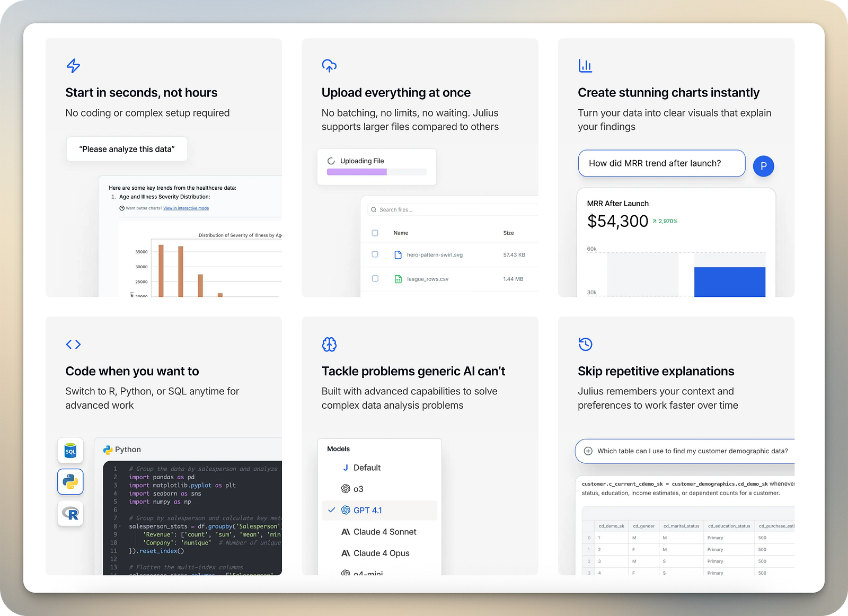Click the OpenAI logo next to o3
Viewport: 848px width, 616px height.
pos(346,489)
